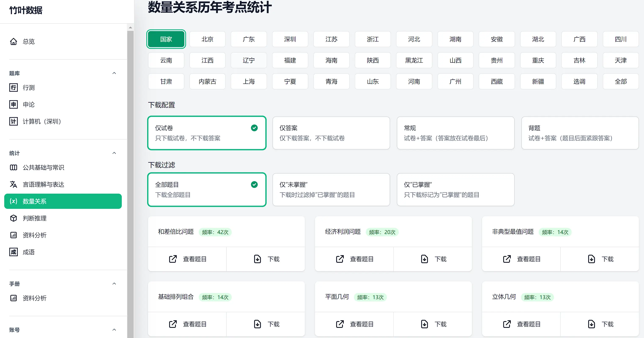The image size is (644, 338).
Task: Enable the 常规 configuration card
Action: click(455, 133)
